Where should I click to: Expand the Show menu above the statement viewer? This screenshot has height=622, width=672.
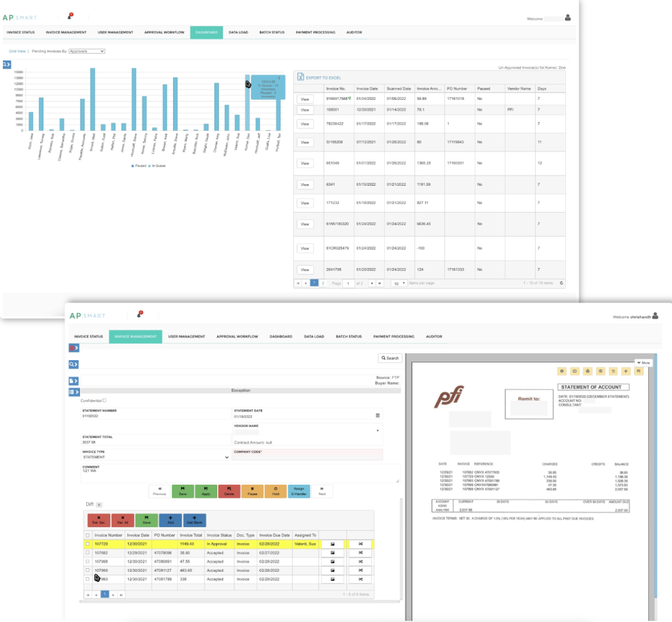pyautogui.click(x=643, y=362)
